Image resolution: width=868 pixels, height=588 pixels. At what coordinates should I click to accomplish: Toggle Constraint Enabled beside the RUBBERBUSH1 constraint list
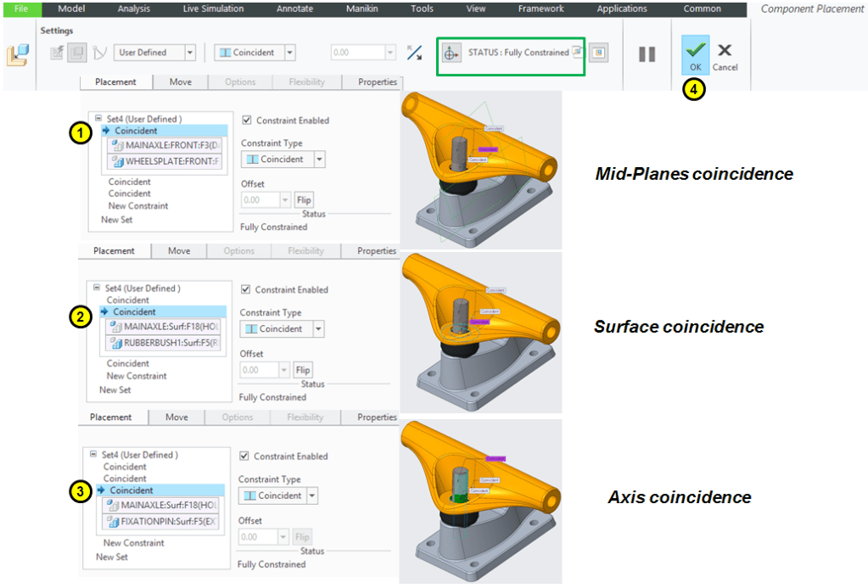tap(246, 290)
